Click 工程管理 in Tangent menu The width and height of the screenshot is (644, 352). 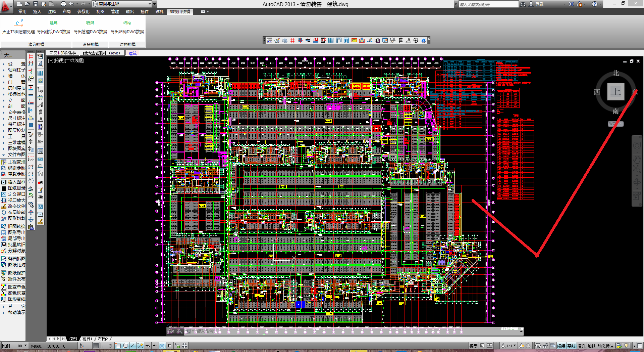tap(13, 162)
